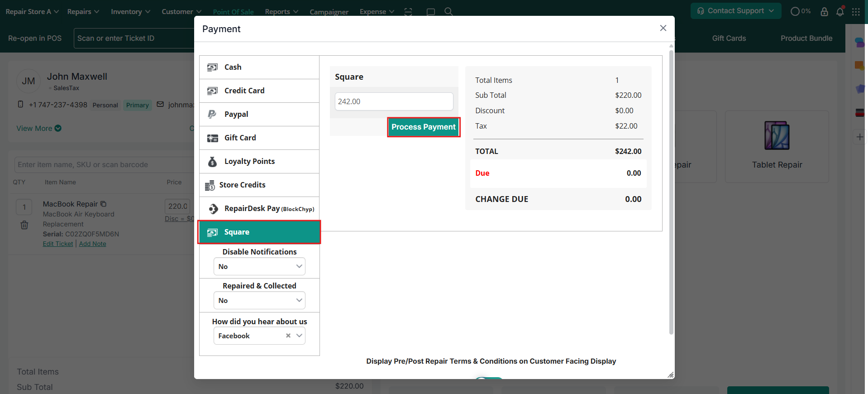Open the Repair Store A dropdown
The height and width of the screenshot is (394, 868).
pyautogui.click(x=32, y=11)
